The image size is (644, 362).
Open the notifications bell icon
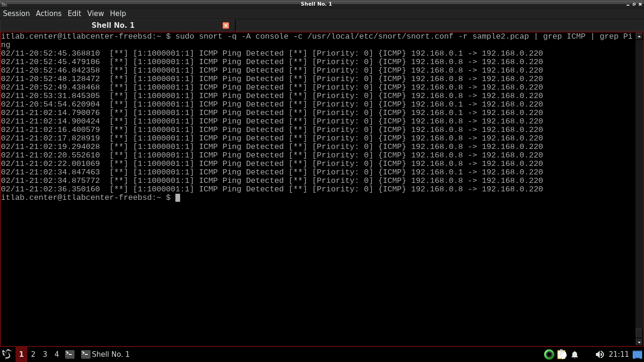tap(575, 354)
